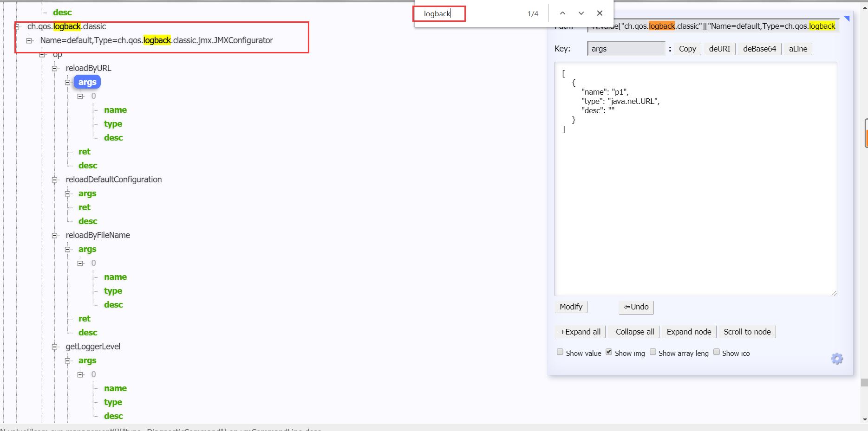The image size is (868, 431).
Task: Open settings gear in JSON panel
Action: coord(837,359)
